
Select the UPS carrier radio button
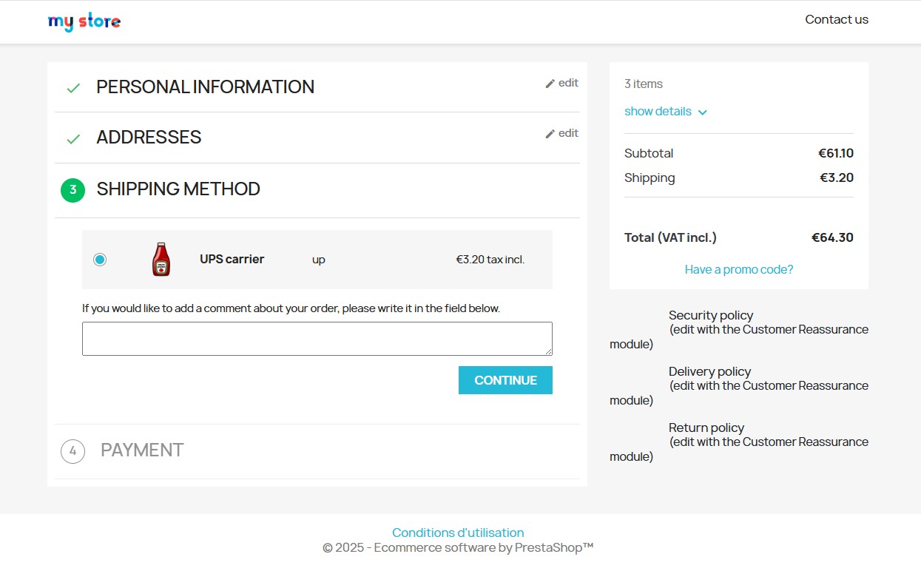click(x=100, y=260)
